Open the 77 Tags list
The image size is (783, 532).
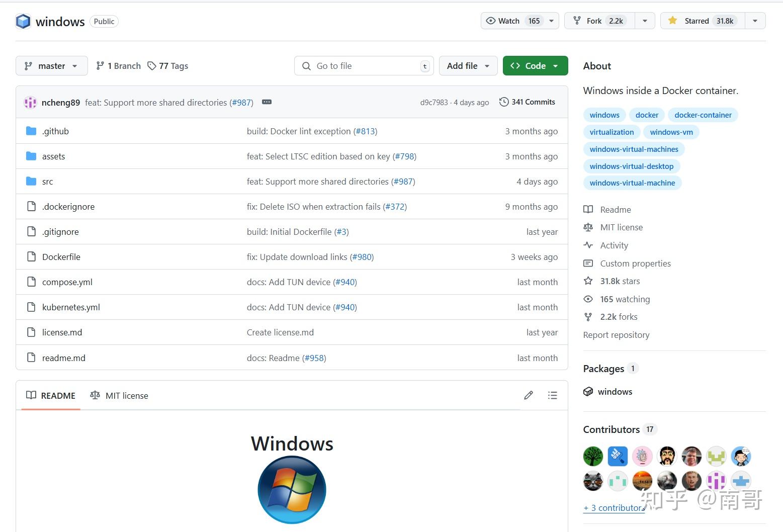pyautogui.click(x=168, y=66)
